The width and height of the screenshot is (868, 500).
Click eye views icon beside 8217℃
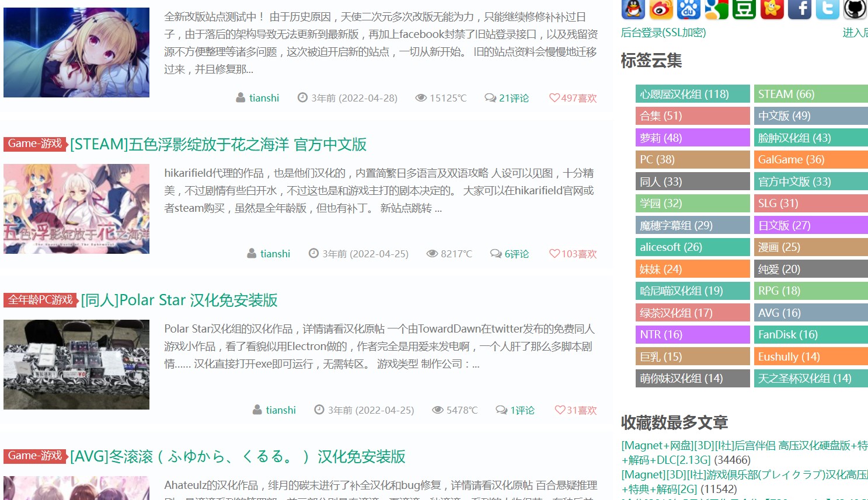point(432,254)
